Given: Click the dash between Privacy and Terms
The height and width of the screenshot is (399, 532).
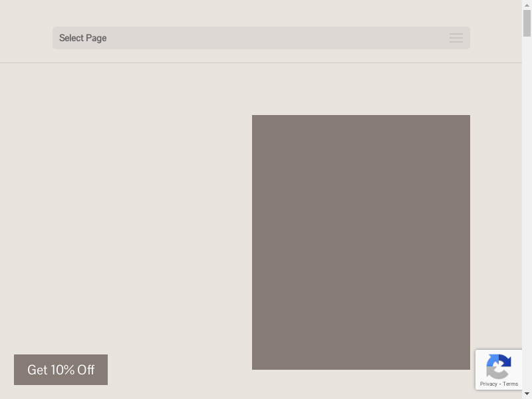Looking at the screenshot, I should 500,384.
